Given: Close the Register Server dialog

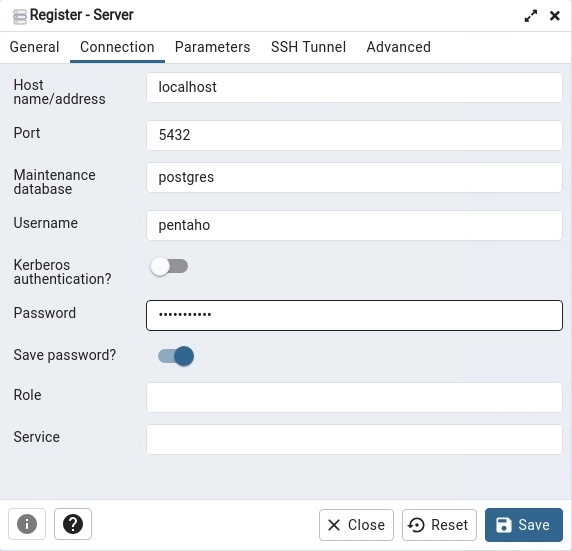Looking at the screenshot, I should pos(555,16).
